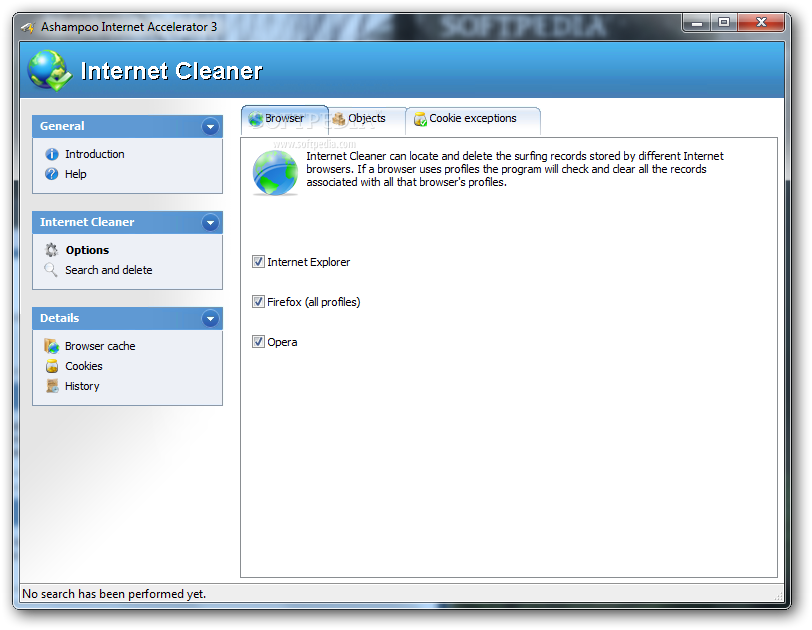Click the large globe icon beside description
Viewport: 812px width, 630px height.
pos(275,173)
